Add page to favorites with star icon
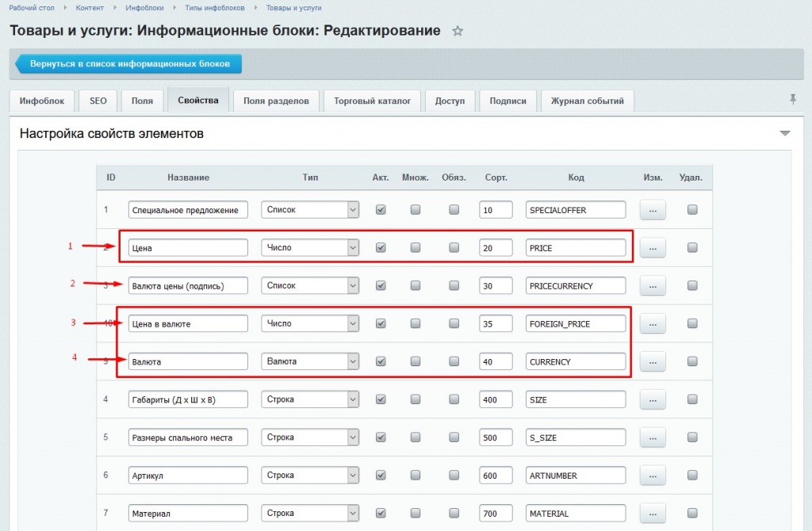812x531 pixels. (458, 31)
